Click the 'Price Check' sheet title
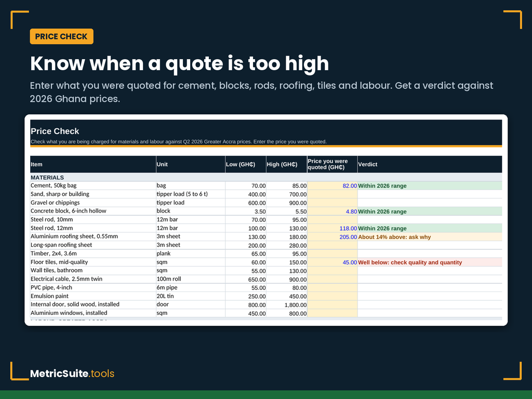The image size is (532, 399). coord(55,131)
